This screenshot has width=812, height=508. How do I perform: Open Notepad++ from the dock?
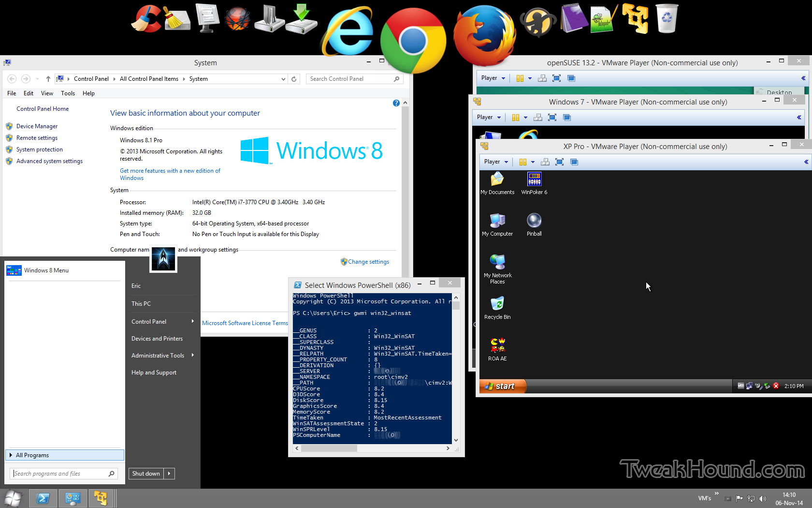pos(604,19)
